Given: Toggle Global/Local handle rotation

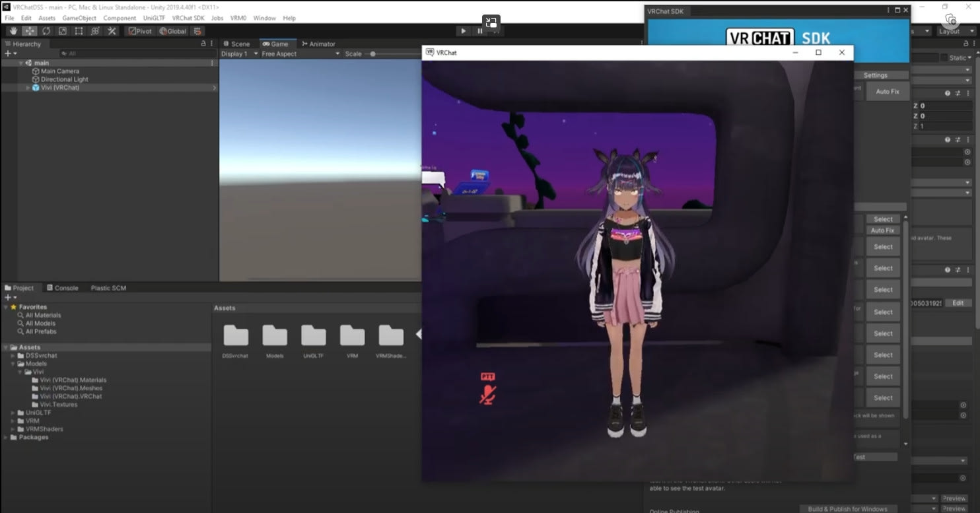Looking at the screenshot, I should coord(173,31).
